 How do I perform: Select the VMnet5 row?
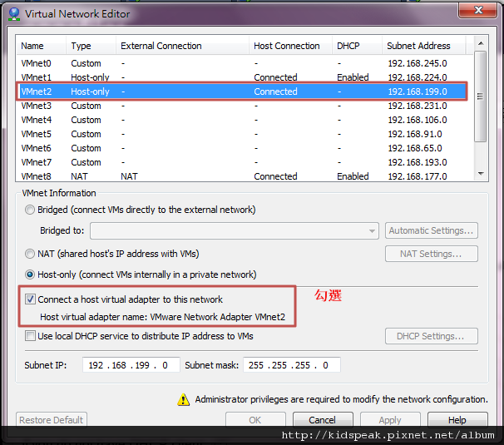click(x=243, y=134)
